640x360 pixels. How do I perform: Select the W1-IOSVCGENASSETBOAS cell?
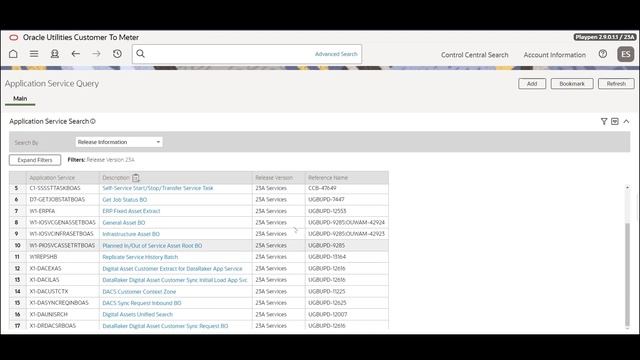[x=62, y=222]
